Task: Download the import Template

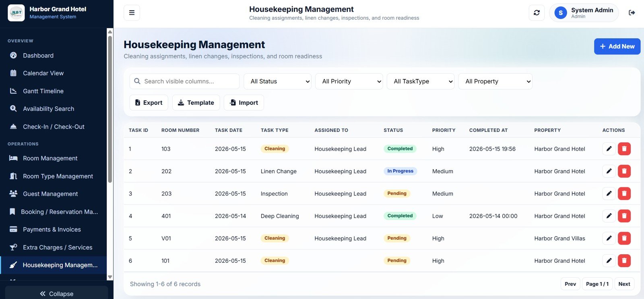Action: click(196, 102)
